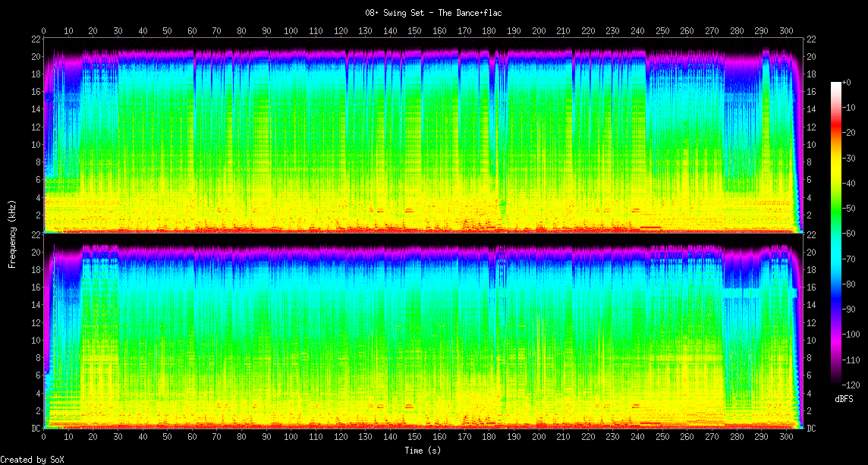This screenshot has width=868, height=465.
Task: Click the 150 second mark on the top time axis
Action: tap(414, 31)
